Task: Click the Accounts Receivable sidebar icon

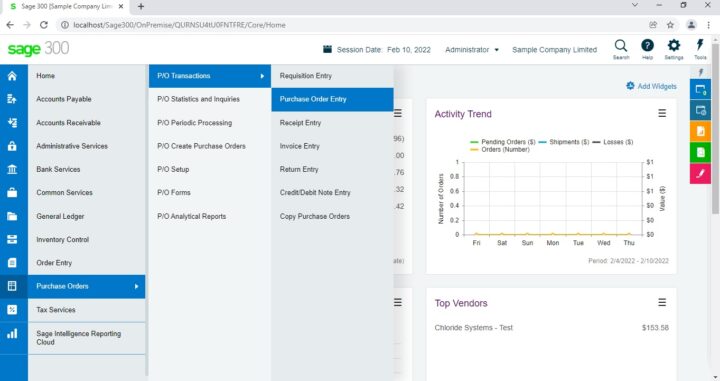Action: pos(12,123)
